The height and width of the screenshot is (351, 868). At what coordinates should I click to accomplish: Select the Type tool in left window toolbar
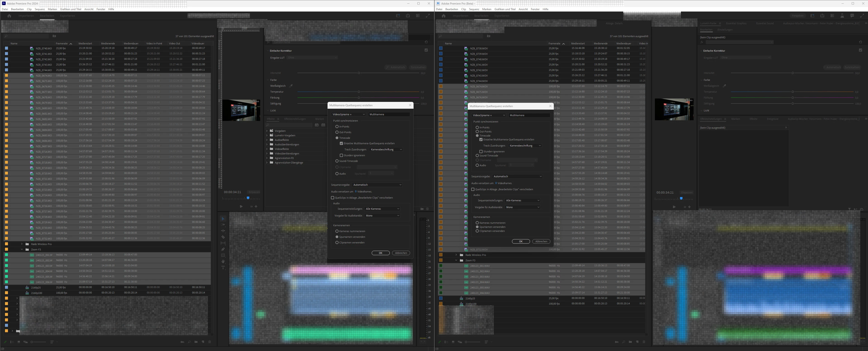tap(223, 268)
